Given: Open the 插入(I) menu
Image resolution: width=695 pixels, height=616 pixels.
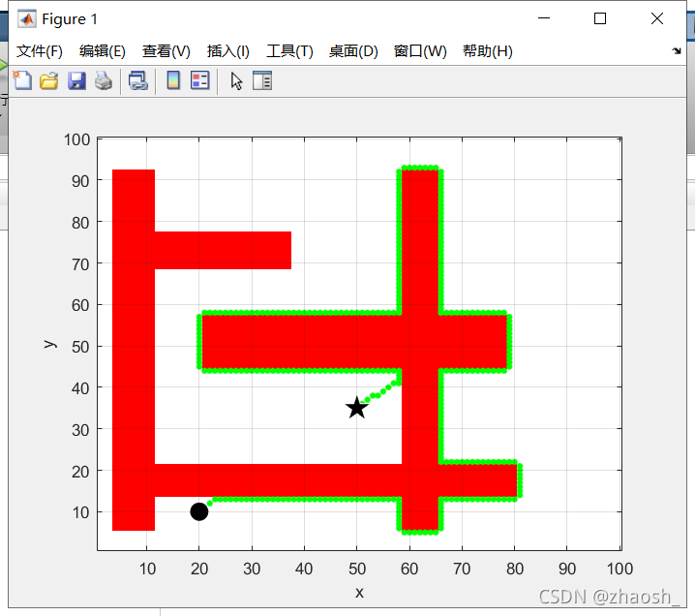Looking at the screenshot, I should point(228,51).
